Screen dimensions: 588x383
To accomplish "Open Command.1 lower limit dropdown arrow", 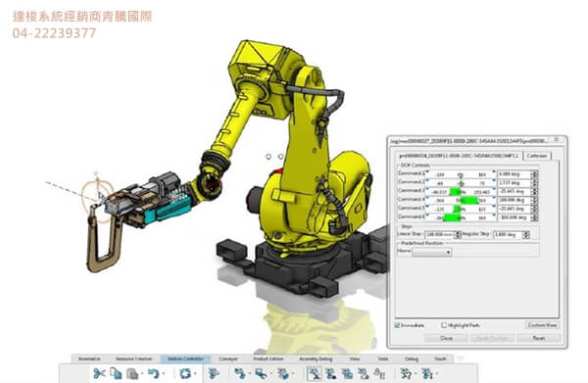I will tap(427, 172).
